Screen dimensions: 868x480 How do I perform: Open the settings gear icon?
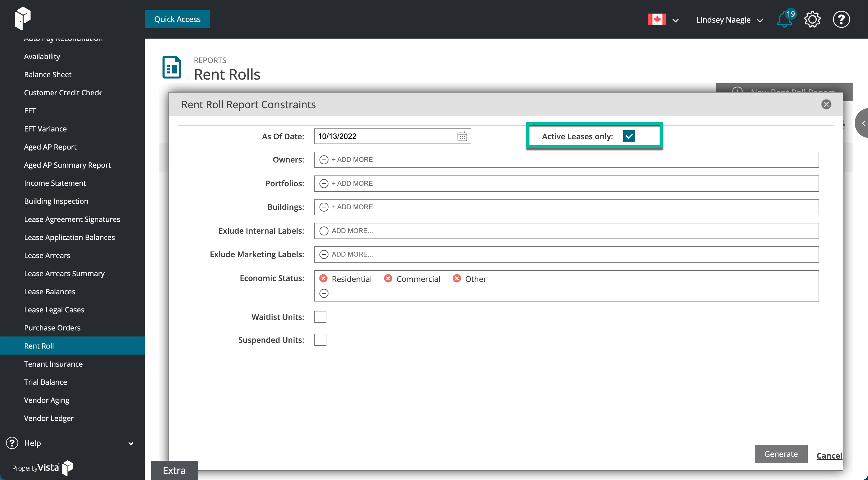coord(813,20)
